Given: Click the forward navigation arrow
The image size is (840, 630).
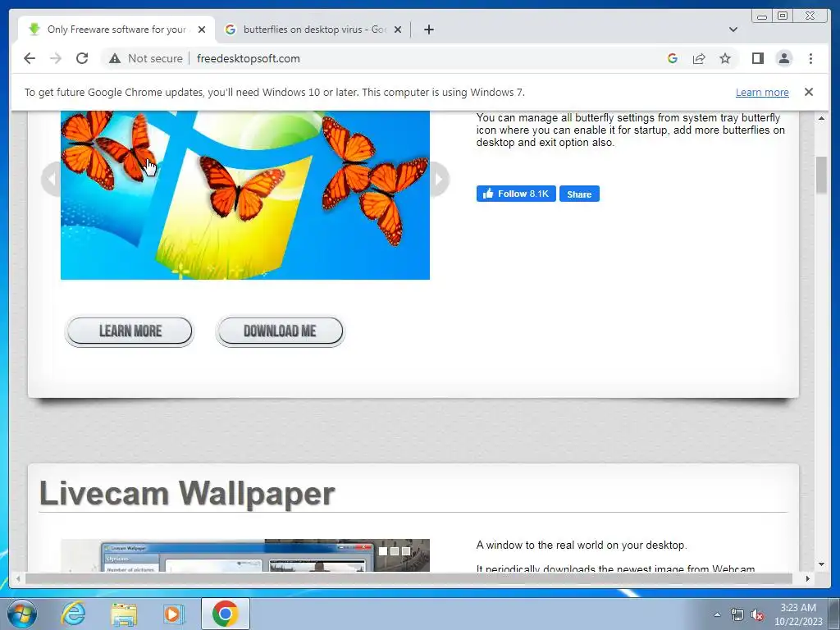Looking at the screenshot, I should 56,58.
